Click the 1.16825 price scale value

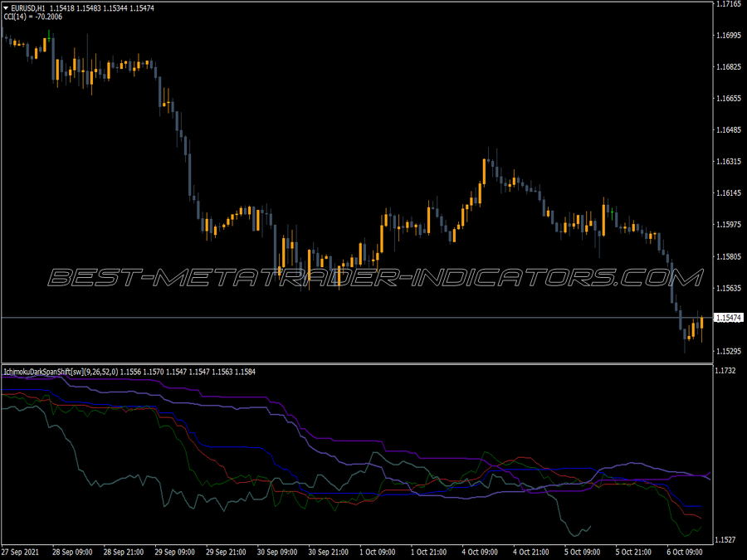[x=729, y=66]
